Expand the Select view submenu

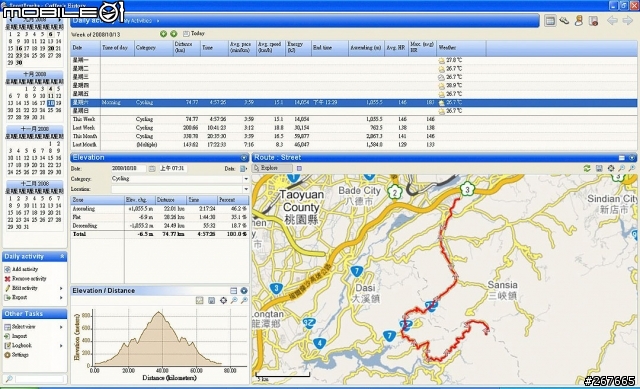61,327
